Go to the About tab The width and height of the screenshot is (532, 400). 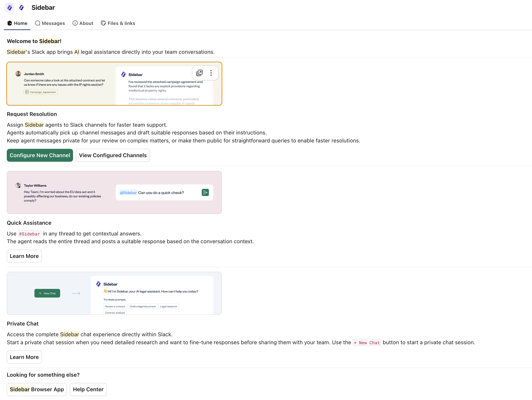pos(83,23)
